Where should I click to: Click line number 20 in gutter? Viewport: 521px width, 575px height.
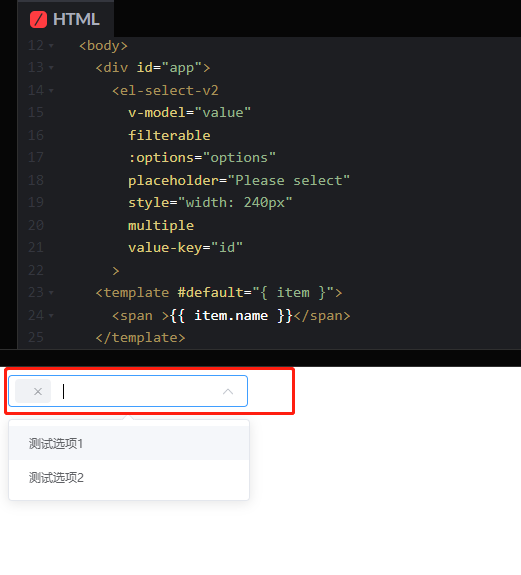(x=36, y=225)
